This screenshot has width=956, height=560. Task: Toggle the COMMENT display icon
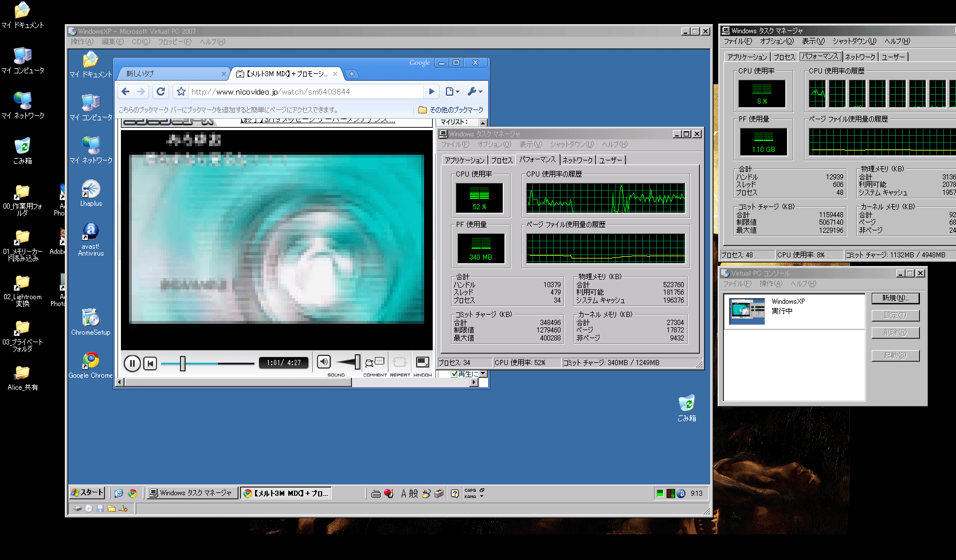coord(375,362)
